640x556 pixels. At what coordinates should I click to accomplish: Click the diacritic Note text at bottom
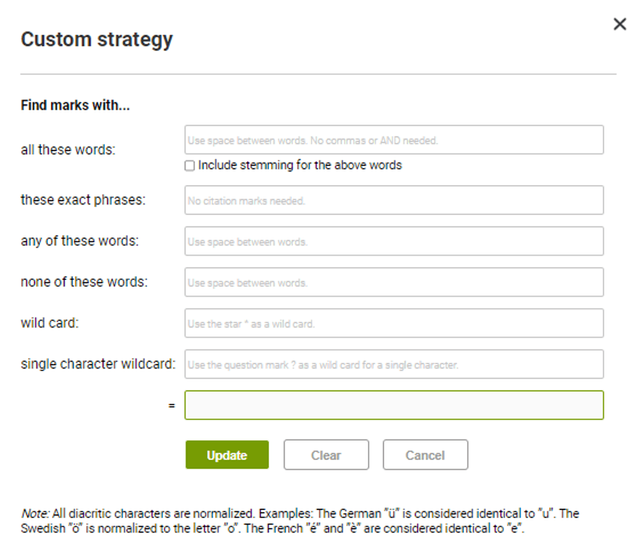[x=300, y=520]
